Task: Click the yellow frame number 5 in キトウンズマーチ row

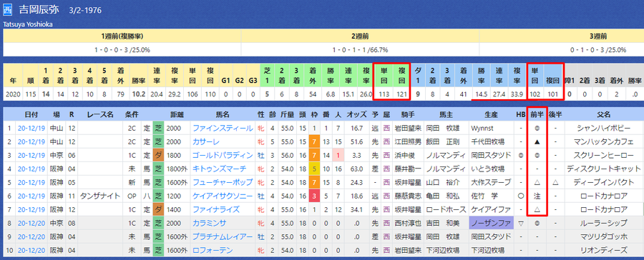Action: click(314, 169)
